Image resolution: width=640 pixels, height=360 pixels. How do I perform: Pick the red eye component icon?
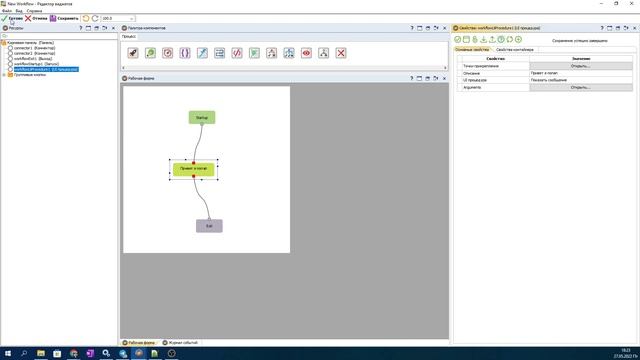tap(306, 53)
